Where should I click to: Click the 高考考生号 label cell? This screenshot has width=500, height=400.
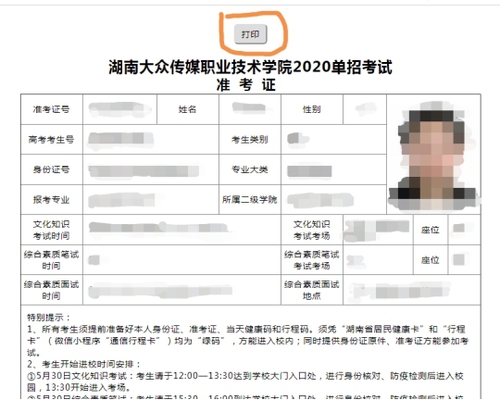51,139
